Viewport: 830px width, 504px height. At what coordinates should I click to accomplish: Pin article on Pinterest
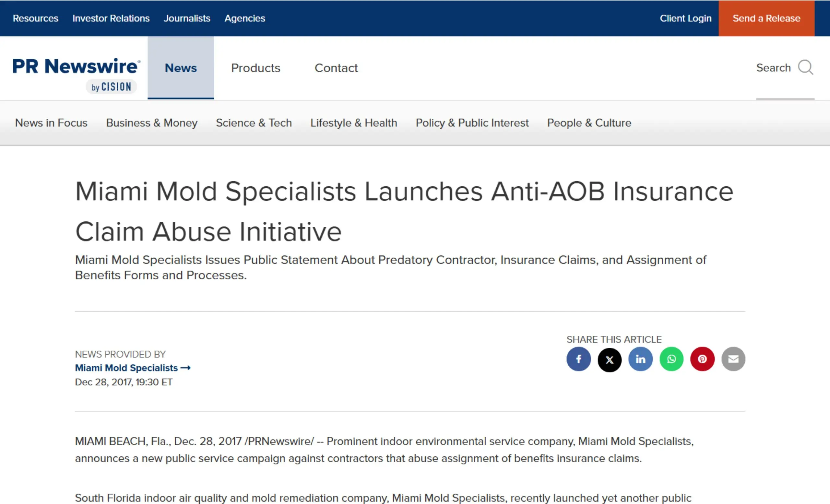click(x=702, y=359)
